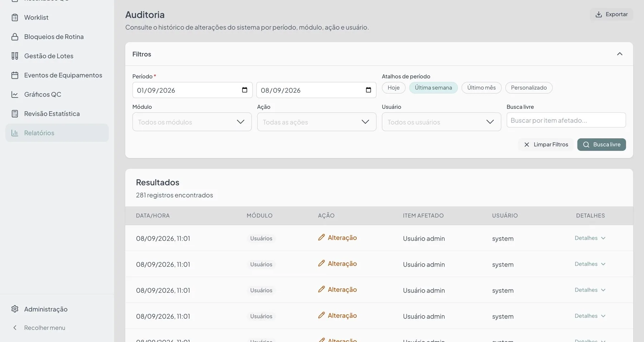Click the Eventos de Equipamentos calendar icon

click(15, 75)
